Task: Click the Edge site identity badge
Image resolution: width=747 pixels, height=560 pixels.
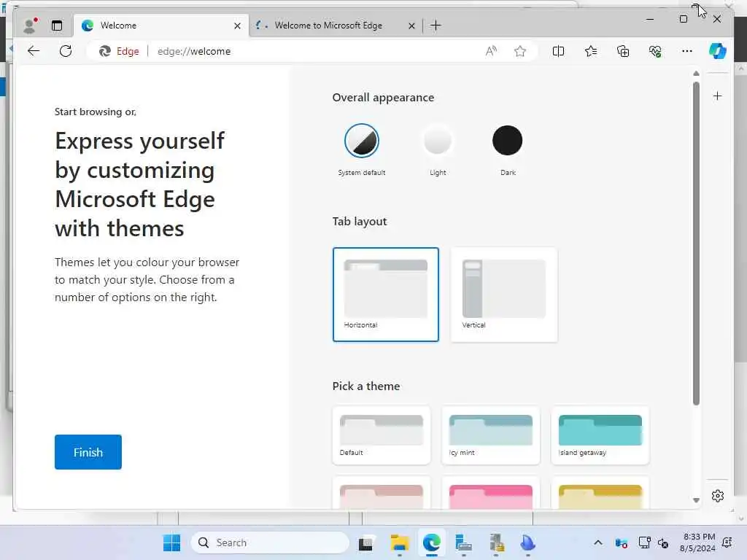Action: [x=120, y=51]
